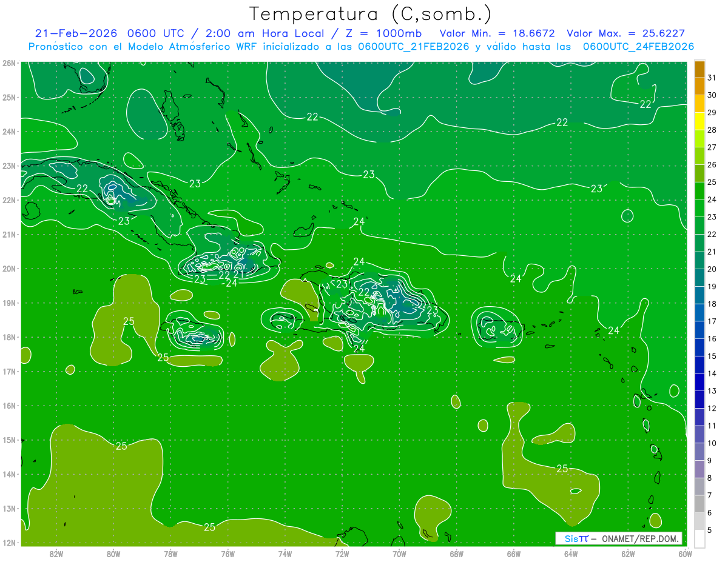The height and width of the screenshot is (562, 728).
Task: Click the 23N latitude axis label
Action: (x=8, y=166)
